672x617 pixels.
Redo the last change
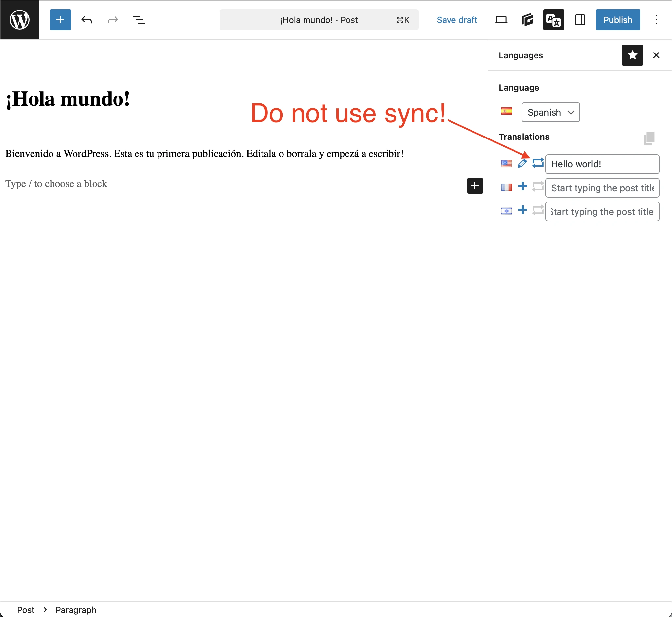113,20
